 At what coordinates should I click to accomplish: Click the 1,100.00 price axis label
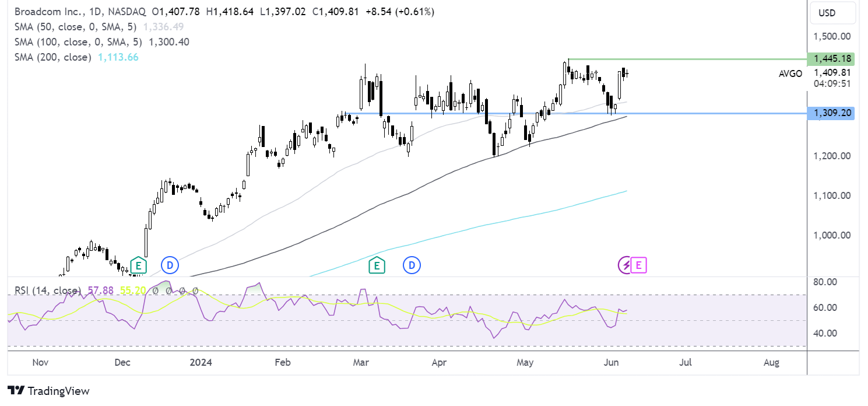point(832,195)
